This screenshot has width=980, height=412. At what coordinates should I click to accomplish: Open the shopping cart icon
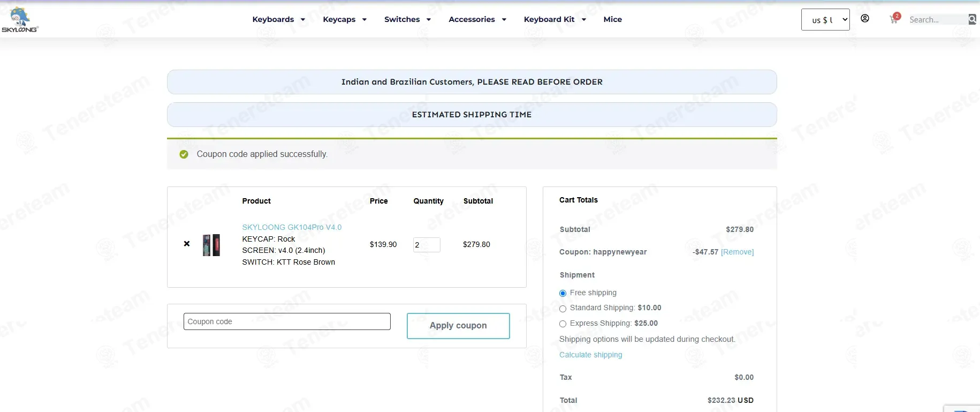click(x=894, y=19)
